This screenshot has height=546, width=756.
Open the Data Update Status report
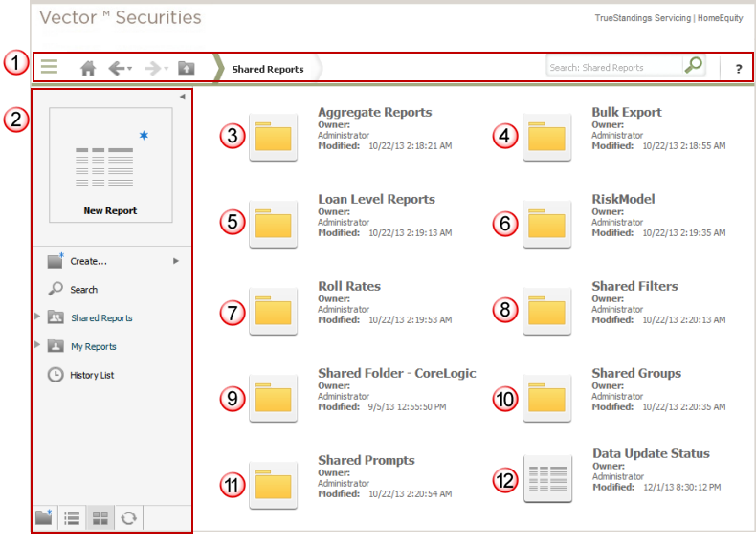[x=548, y=479]
